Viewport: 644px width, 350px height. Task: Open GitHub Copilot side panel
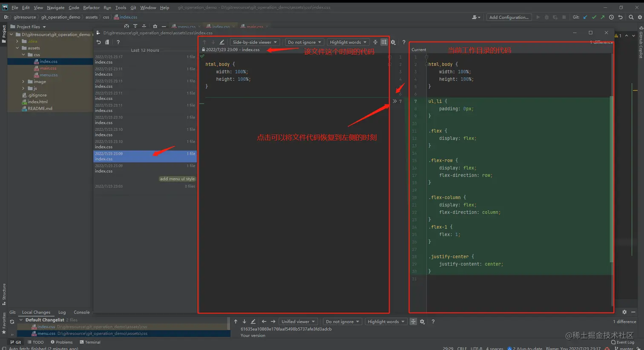point(641,43)
